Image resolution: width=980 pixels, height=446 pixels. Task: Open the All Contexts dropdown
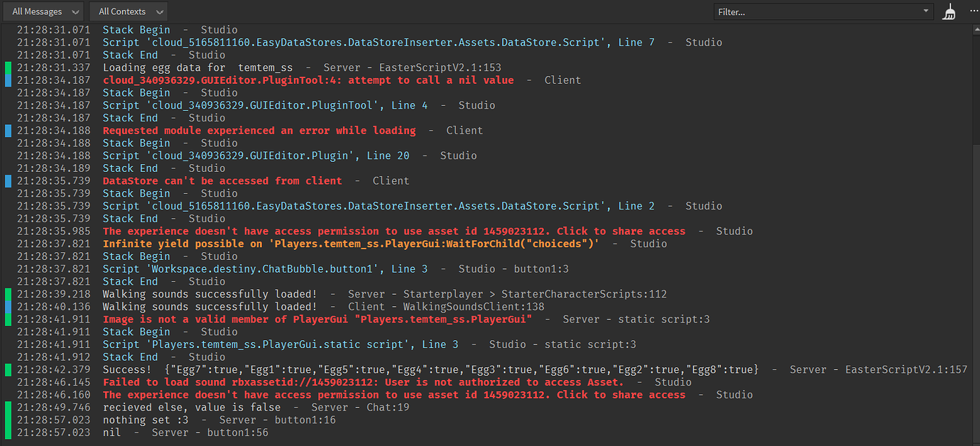tap(128, 11)
